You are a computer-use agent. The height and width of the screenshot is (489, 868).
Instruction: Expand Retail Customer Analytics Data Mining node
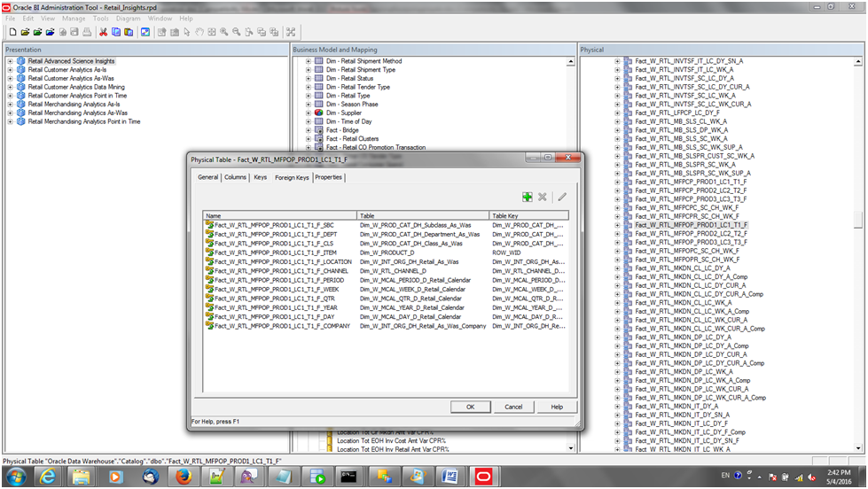coord(10,87)
